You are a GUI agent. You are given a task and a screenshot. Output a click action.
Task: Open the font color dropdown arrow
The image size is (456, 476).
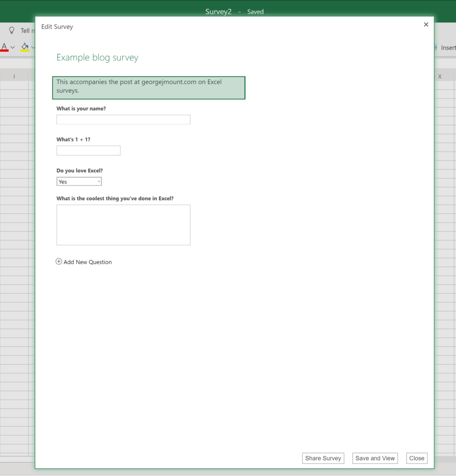coord(13,47)
